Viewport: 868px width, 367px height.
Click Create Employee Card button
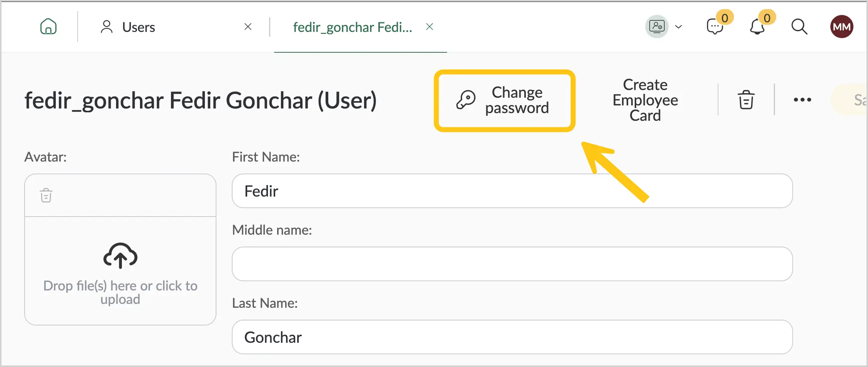click(645, 100)
